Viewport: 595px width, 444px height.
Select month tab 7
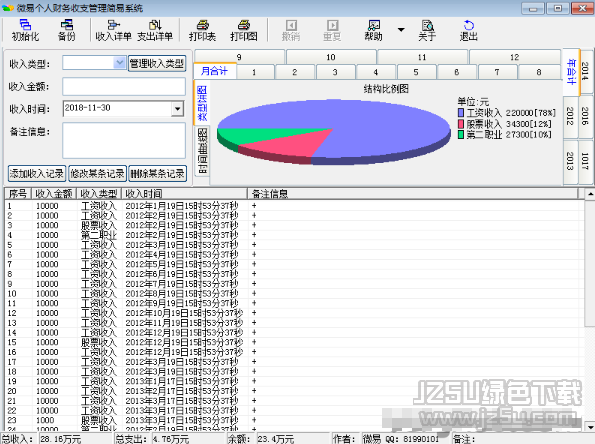pyautogui.click(x=497, y=72)
